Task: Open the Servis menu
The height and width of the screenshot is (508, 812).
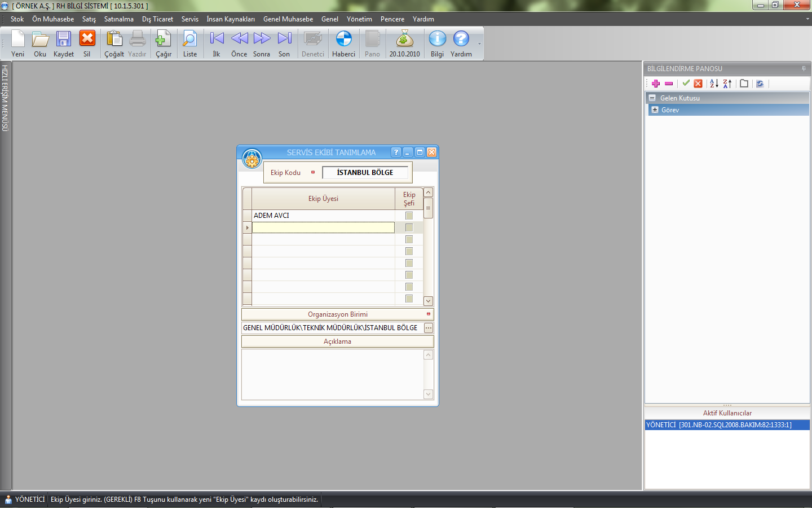Action: click(x=189, y=19)
